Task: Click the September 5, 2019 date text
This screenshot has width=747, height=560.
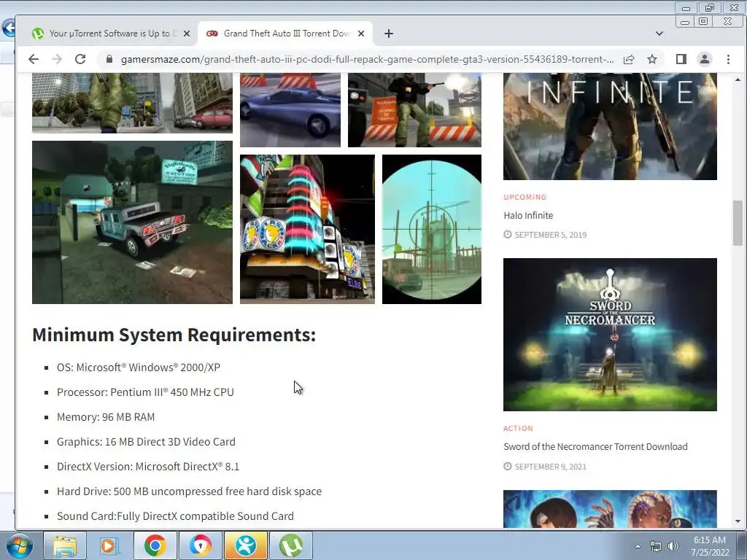Action: point(551,235)
